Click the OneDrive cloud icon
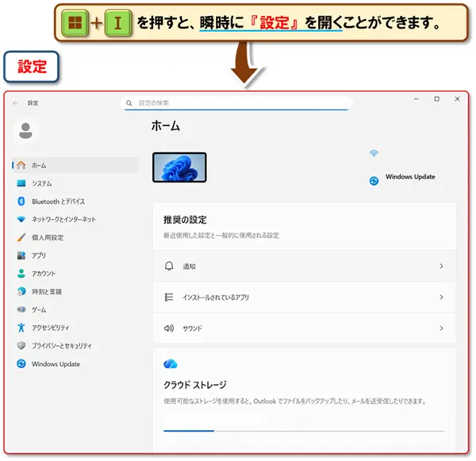 coord(171,363)
